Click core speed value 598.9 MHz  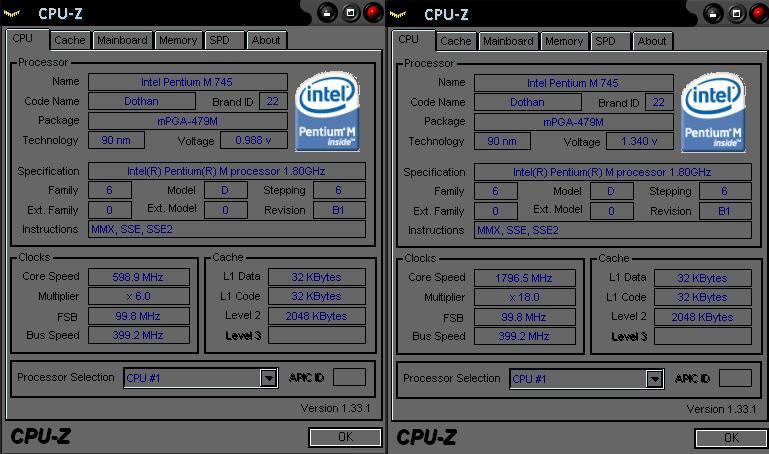pyautogui.click(x=139, y=277)
